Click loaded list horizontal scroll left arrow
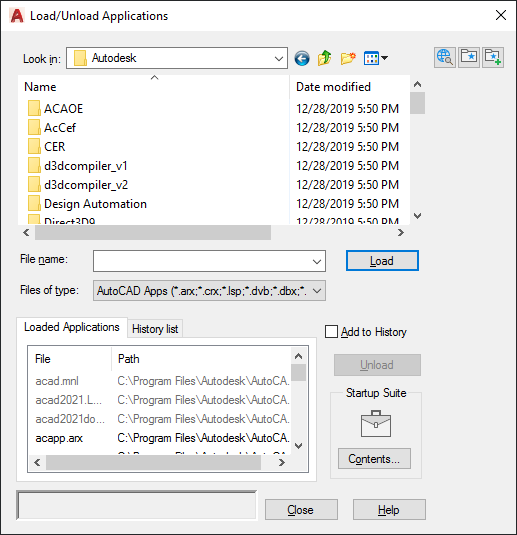 (38, 463)
